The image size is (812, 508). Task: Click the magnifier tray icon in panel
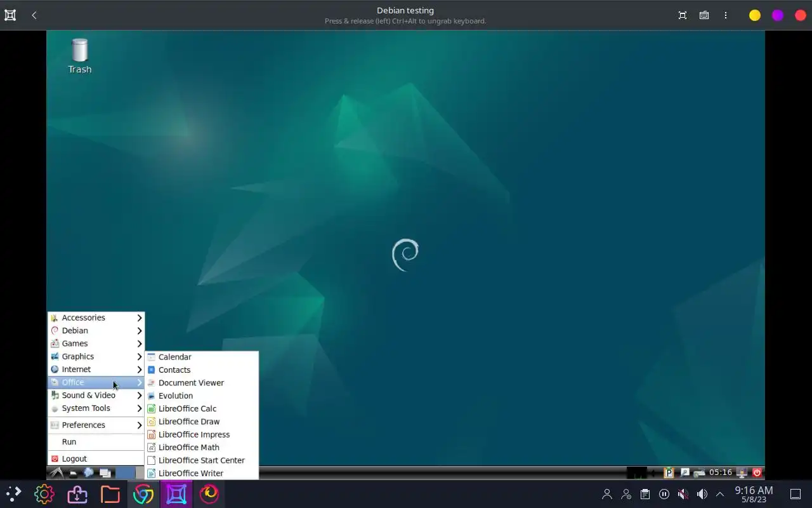tap(684, 473)
